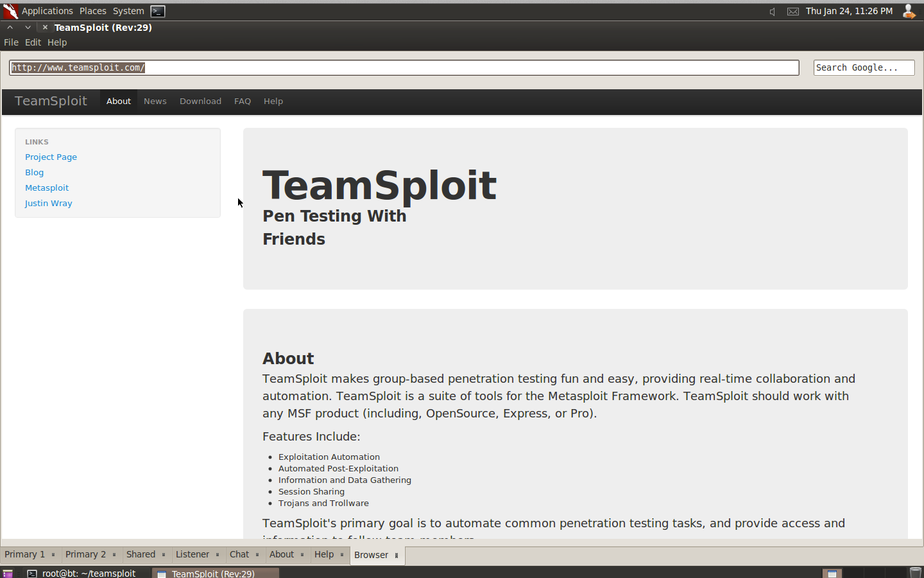
Task: Click the TeamSploit brand link in navbar
Action: point(51,101)
